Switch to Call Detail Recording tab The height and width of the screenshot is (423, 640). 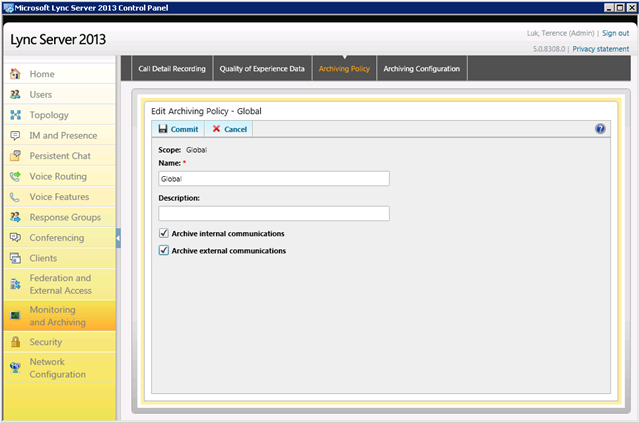coord(172,69)
